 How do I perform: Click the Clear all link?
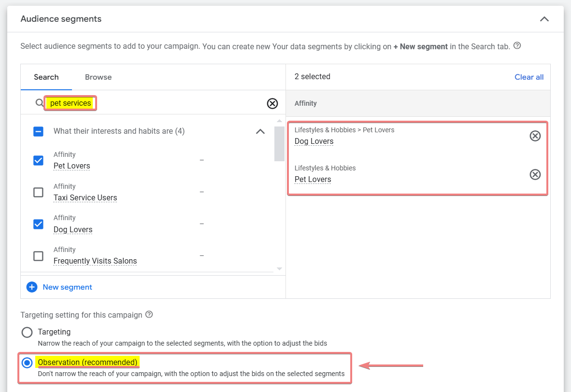[529, 77]
